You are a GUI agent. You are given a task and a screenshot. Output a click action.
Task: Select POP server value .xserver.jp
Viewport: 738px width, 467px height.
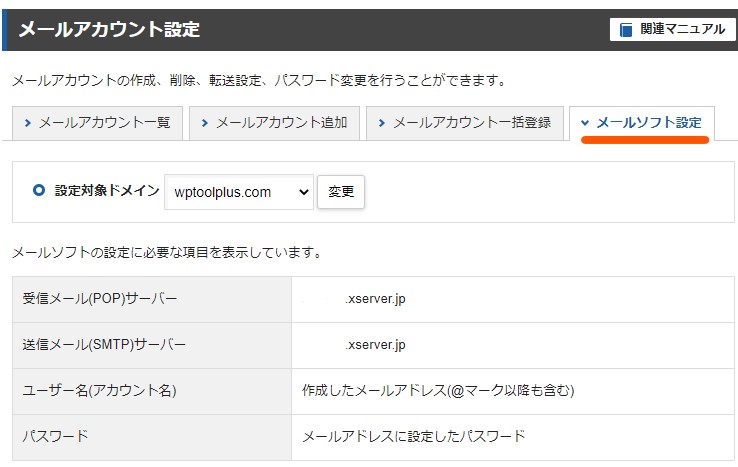pyautogui.click(x=375, y=299)
